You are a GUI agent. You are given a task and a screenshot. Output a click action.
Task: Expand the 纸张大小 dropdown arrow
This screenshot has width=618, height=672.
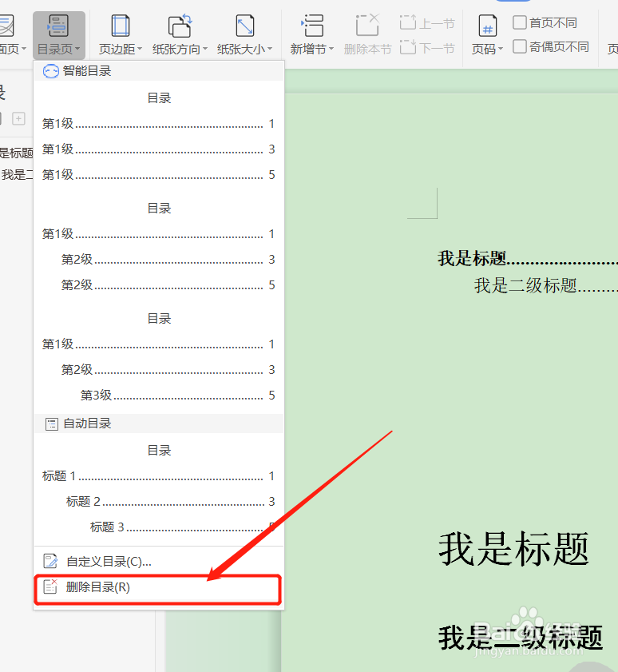[270, 50]
